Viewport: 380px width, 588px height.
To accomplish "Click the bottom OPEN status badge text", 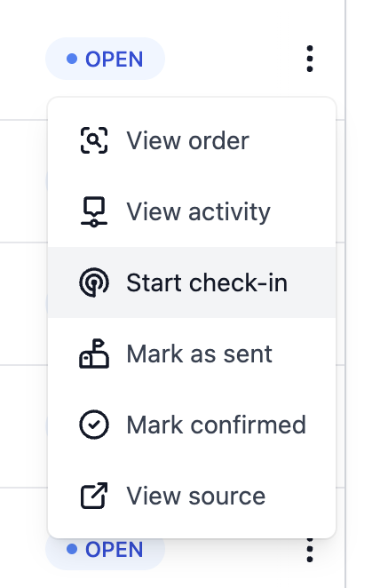I will point(115,550).
